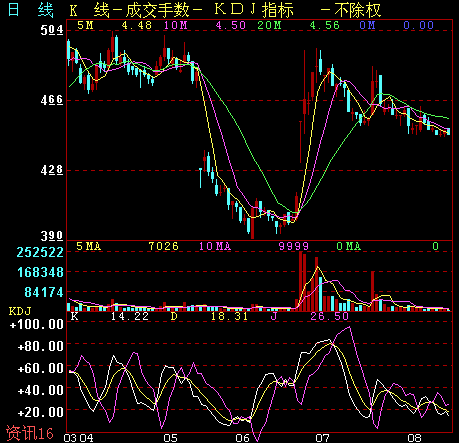This screenshot has height=443, width=459.
Task: Select the 成交手数 title text
Action: (157, 10)
